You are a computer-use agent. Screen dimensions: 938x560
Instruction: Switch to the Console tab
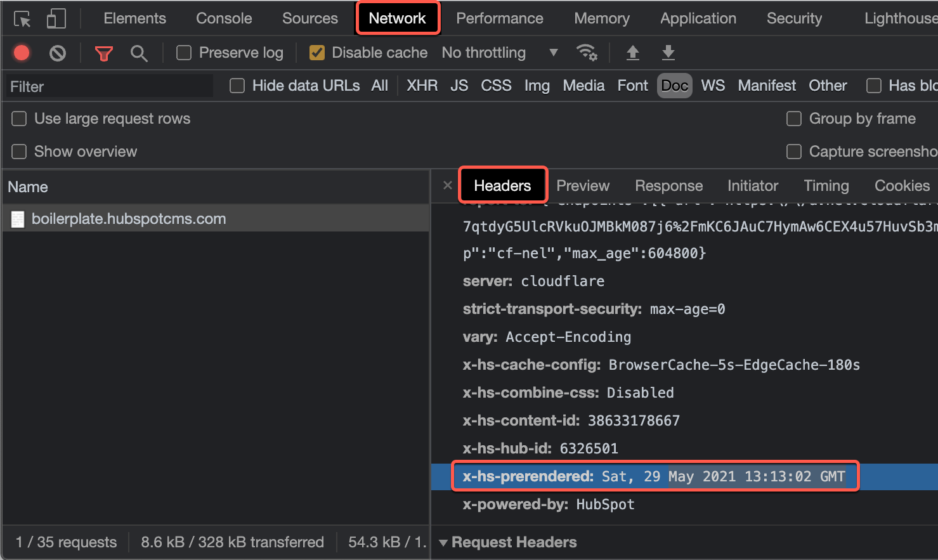pyautogui.click(x=224, y=18)
